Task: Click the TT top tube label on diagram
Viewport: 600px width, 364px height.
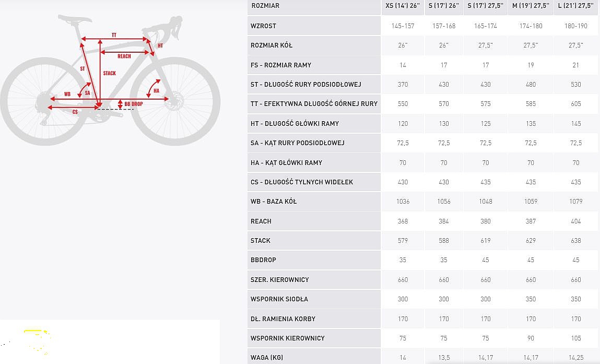Action: [114, 35]
